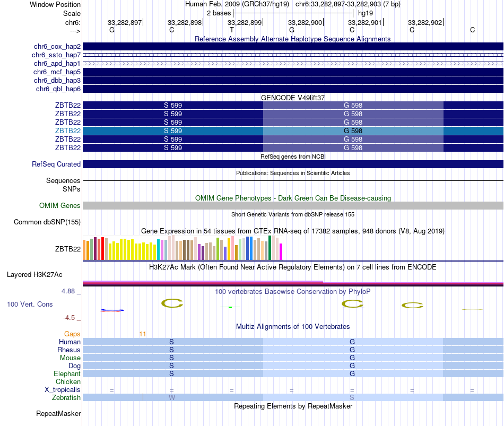Screen dimensions: 504x426
Task: Click the PhyloP score 4.88 label
Action: (x=68, y=291)
